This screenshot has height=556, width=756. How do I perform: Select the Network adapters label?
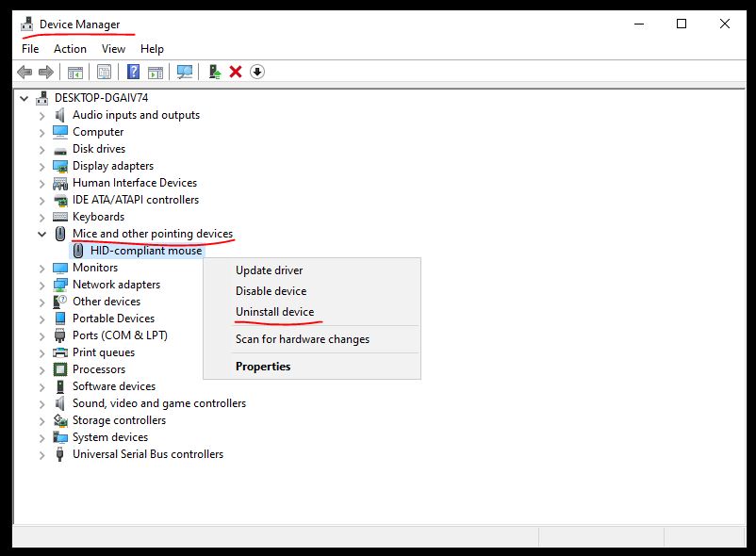[116, 285]
